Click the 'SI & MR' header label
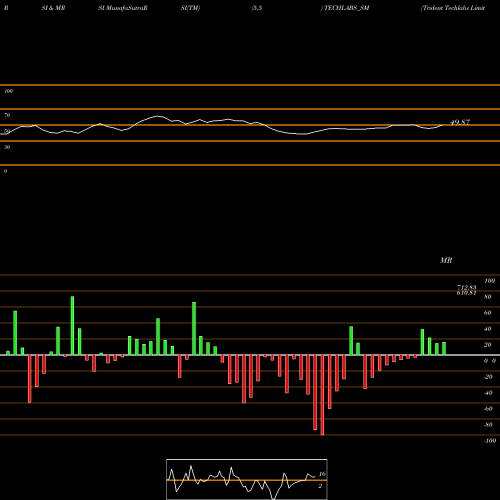The image size is (500, 500). tap(53, 8)
